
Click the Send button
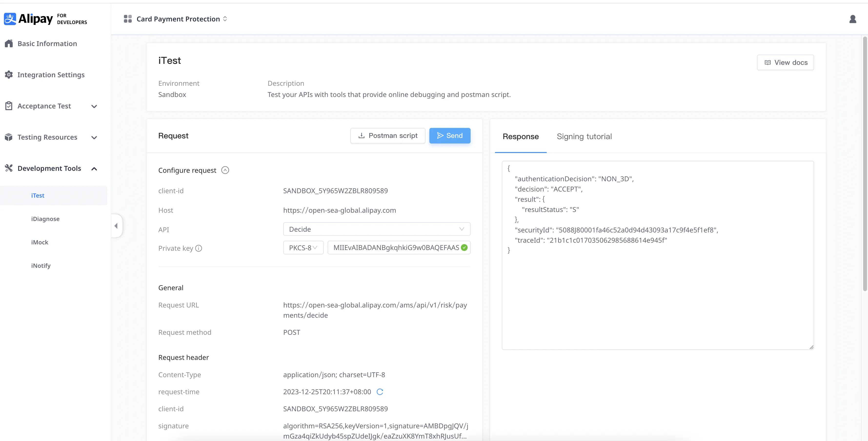point(450,136)
